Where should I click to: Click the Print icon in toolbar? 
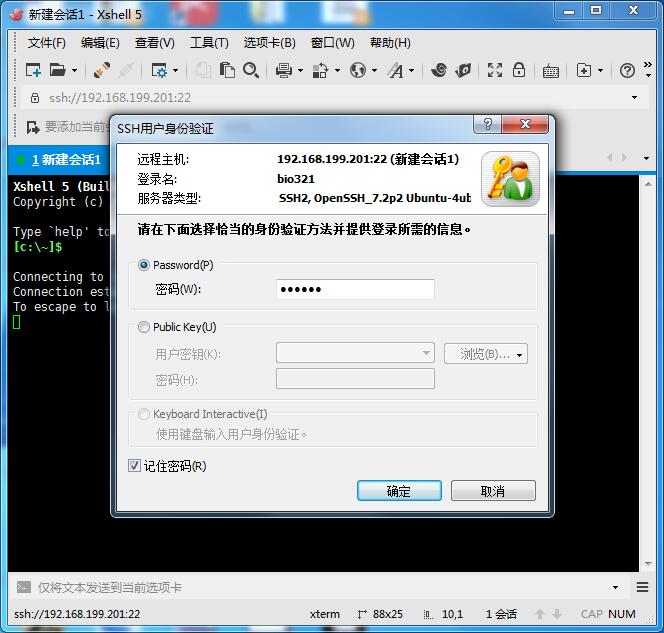click(x=283, y=70)
